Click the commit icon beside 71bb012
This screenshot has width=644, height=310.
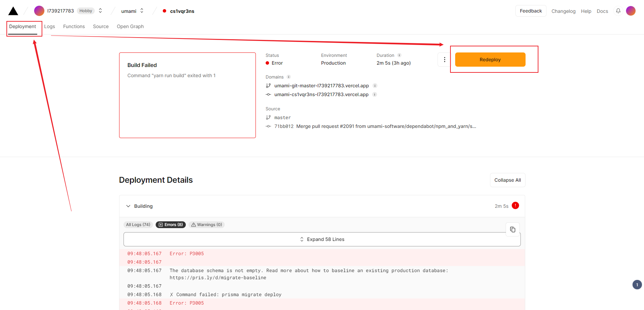click(268, 126)
